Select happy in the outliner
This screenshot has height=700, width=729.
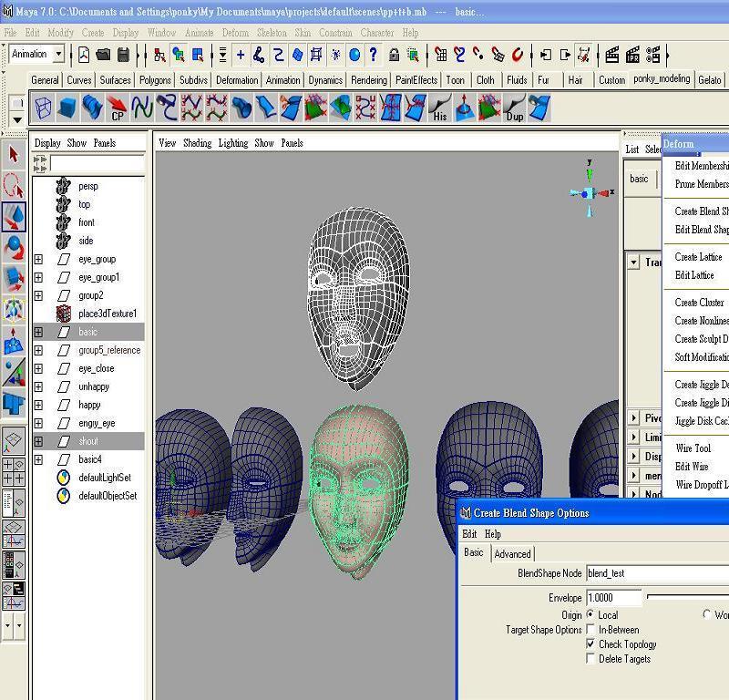(89, 405)
